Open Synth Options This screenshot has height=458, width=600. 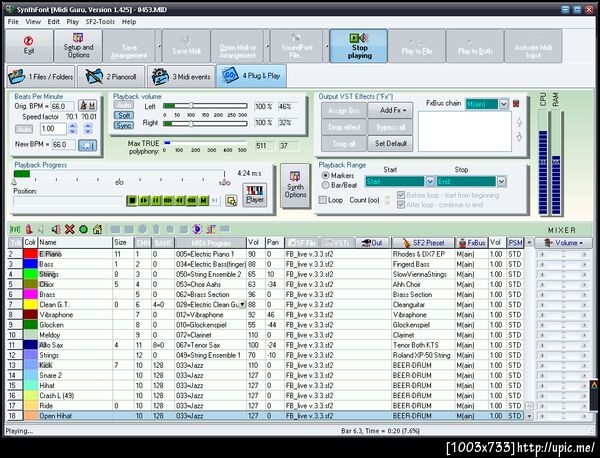[x=295, y=186]
